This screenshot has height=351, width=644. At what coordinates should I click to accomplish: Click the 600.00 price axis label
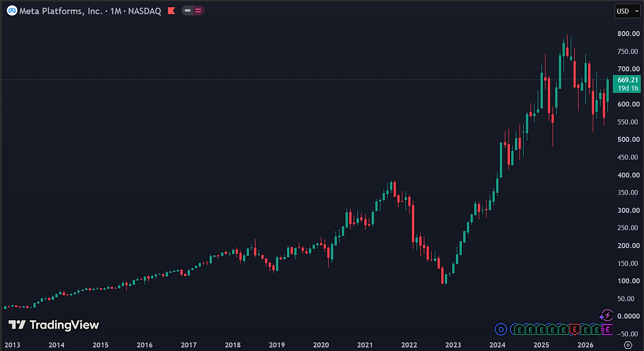628,105
